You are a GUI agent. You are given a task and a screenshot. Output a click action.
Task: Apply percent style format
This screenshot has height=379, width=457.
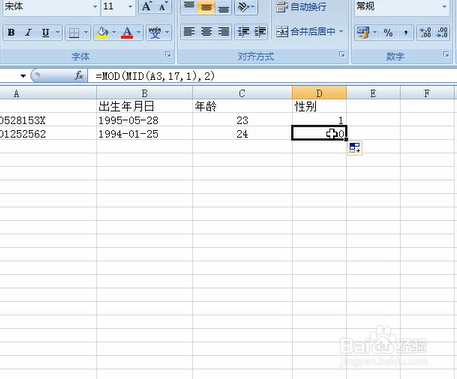point(388,33)
